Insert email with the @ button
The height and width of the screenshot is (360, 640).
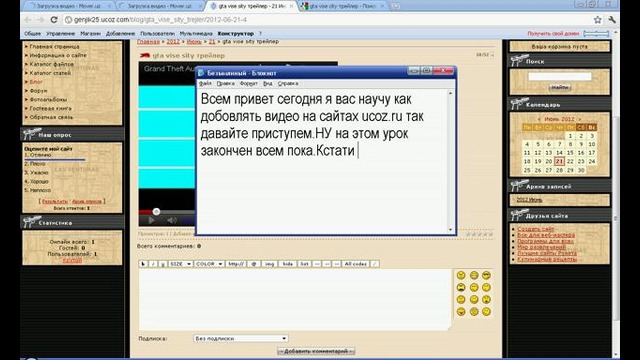tap(253, 264)
